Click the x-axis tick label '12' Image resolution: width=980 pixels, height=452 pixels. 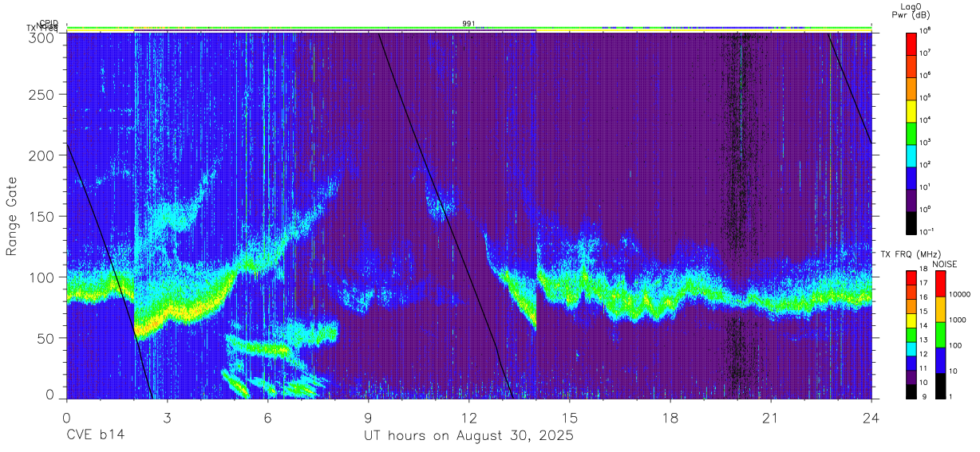point(469,417)
